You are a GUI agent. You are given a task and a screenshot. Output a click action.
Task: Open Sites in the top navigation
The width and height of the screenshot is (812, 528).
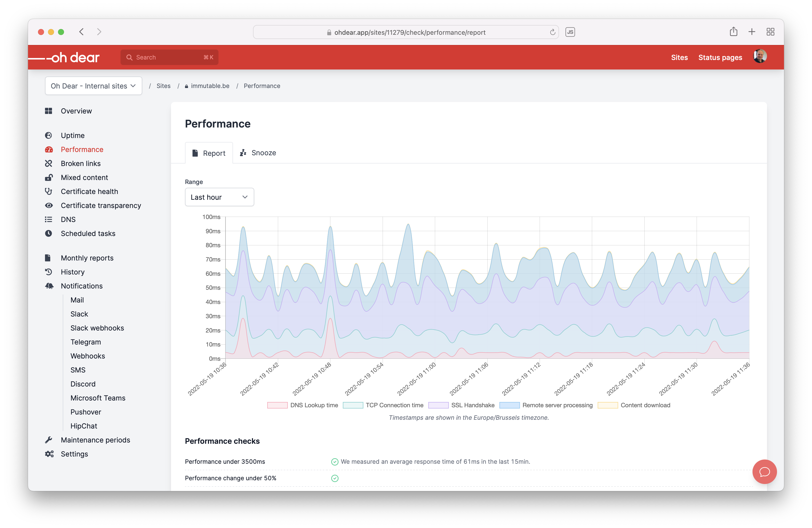pyautogui.click(x=679, y=57)
